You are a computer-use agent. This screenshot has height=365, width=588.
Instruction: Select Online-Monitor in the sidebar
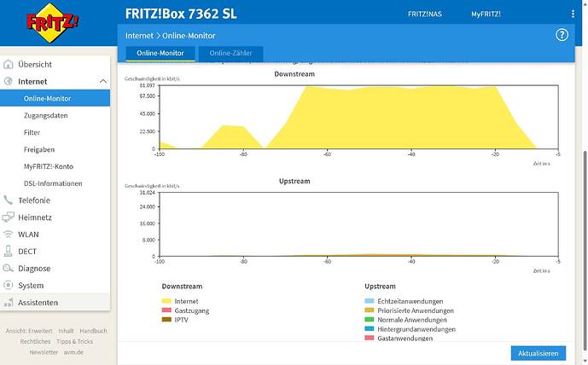tap(55, 98)
